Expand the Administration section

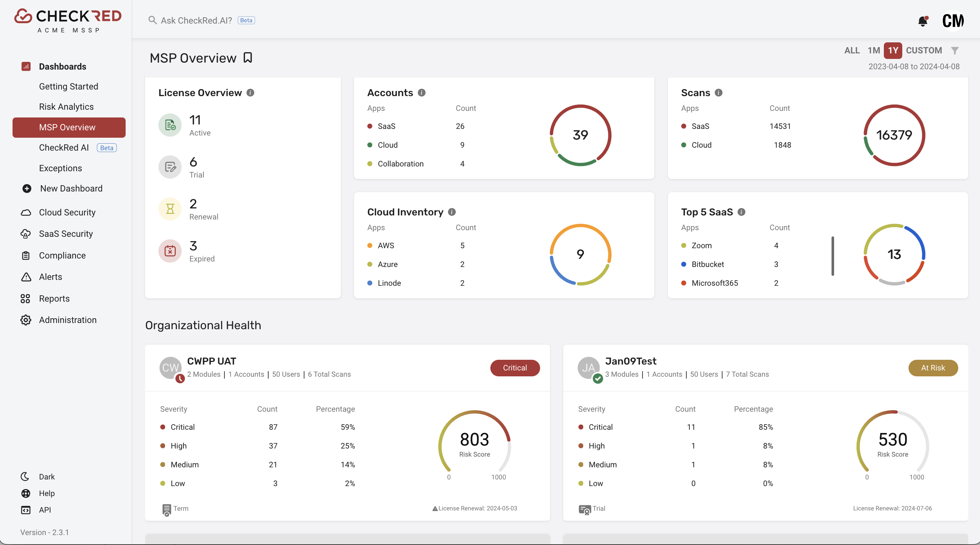[x=68, y=320]
